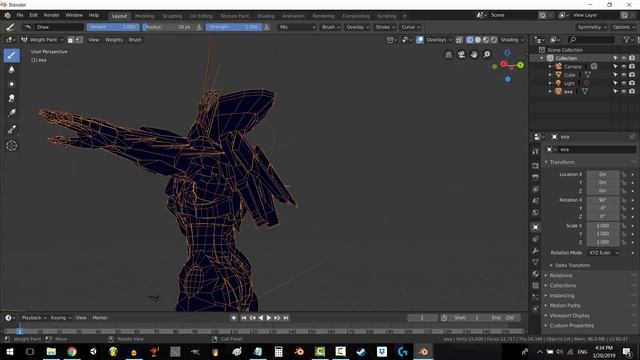Select the Average weight paint tool

11,84
